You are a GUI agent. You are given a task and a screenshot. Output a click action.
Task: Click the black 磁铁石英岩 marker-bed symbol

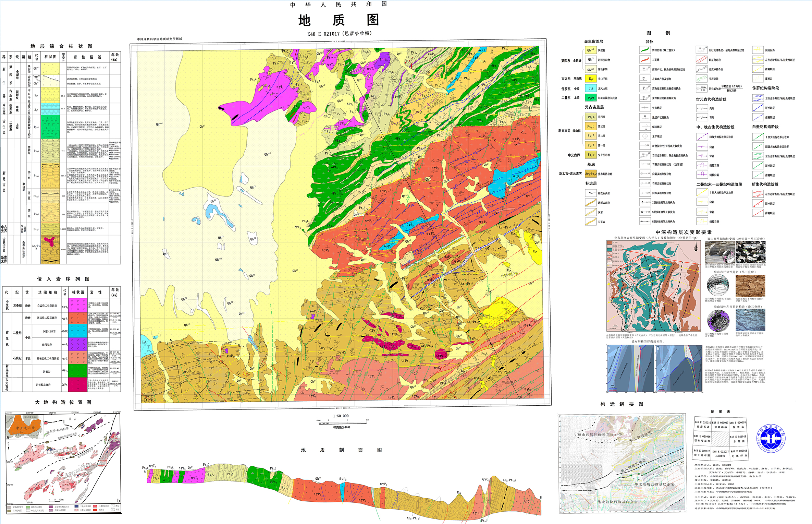click(x=590, y=193)
